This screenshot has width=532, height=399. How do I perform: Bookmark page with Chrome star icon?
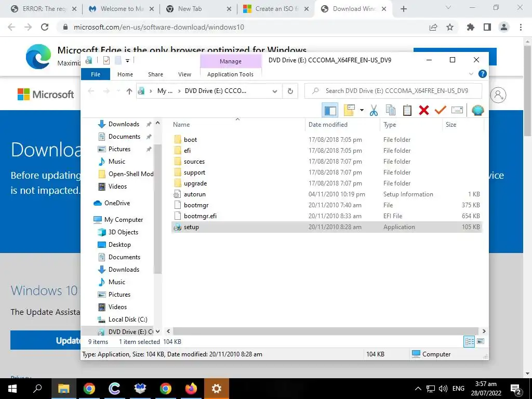(450, 27)
